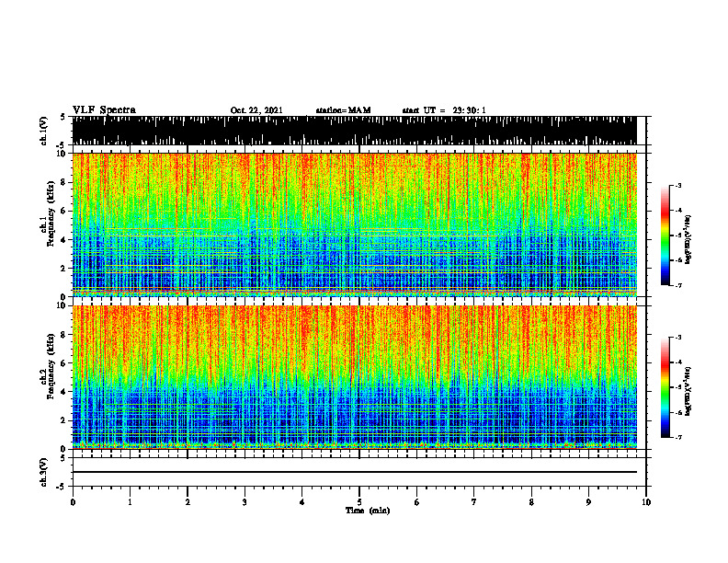Click the "6" kHz tick of ch.1 frequency axis
This screenshot has width=728, height=563.
pos(64,211)
